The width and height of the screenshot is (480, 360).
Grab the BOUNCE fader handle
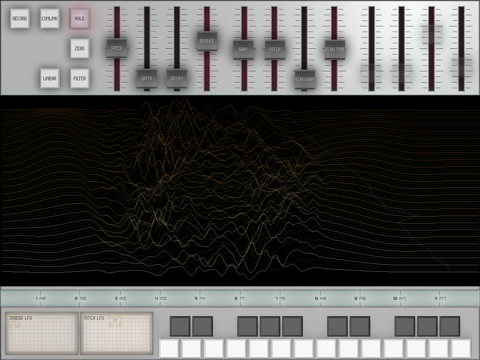[207, 41]
